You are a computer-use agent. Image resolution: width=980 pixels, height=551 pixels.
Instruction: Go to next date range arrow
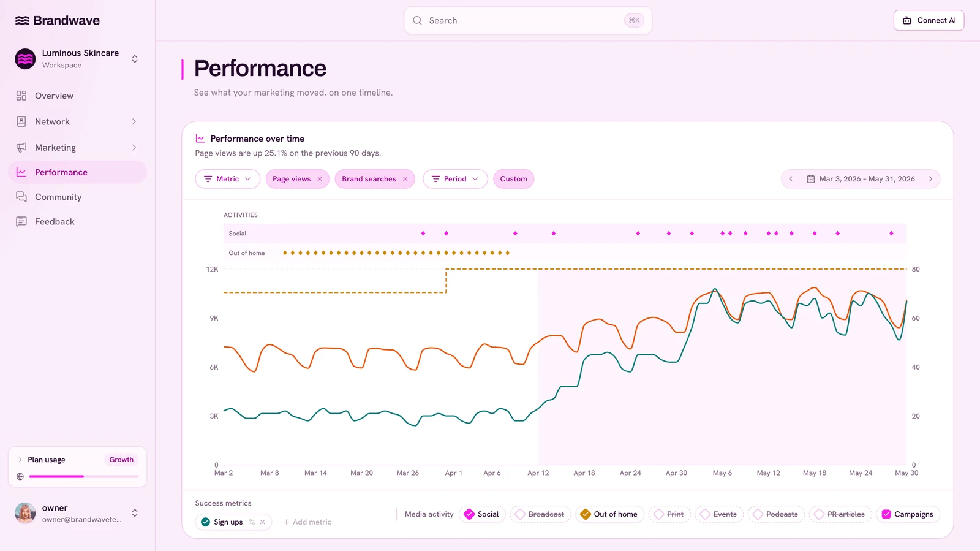pos(930,179)
